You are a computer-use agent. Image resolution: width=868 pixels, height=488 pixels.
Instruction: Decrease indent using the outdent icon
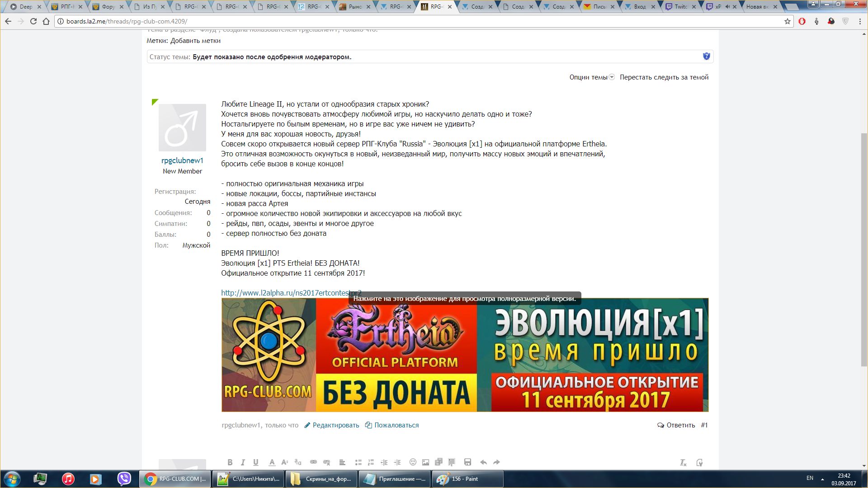point(384,462)
